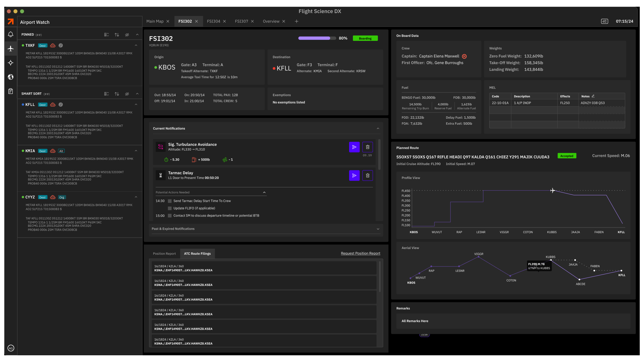The height and width of the screenshot is (362, 644).
Task: Click the panel icon beside the clock
Action: tap(604, 21)
